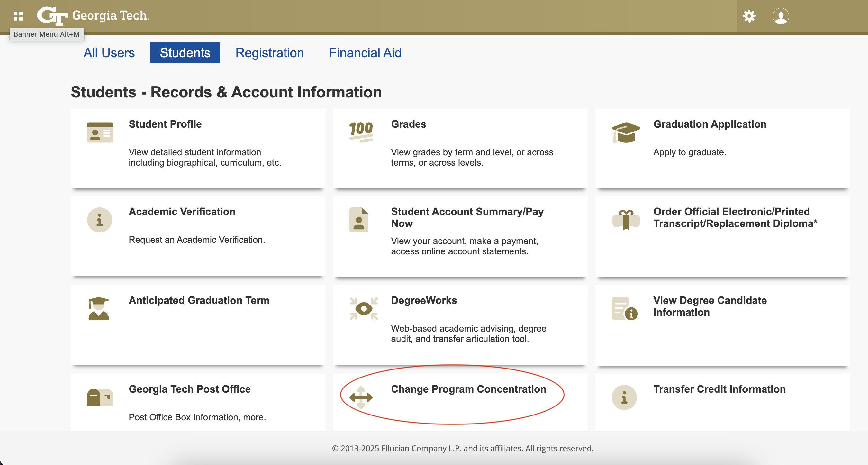Open Change Program Concentration link
The height and width of the screenshot is (465, 868).
click(x=468, y=389)
